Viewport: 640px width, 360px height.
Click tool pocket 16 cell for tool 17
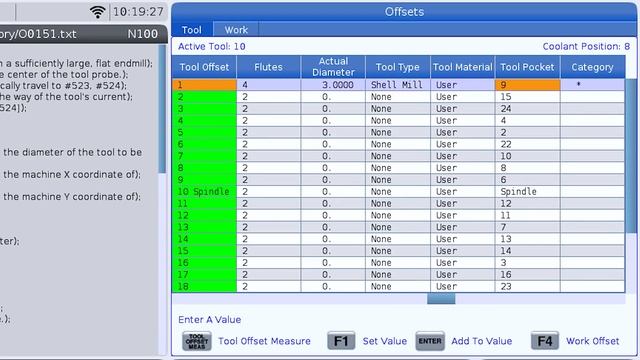coord(527,274)
